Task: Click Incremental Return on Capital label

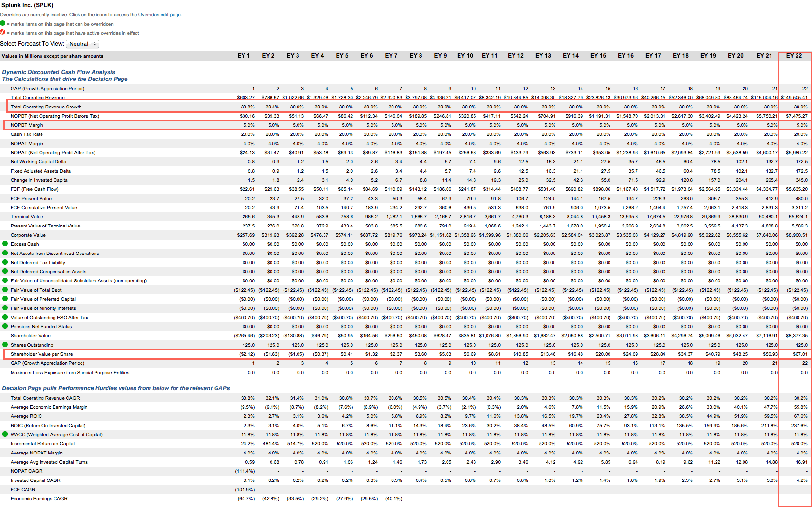Action: pos(42,444)
